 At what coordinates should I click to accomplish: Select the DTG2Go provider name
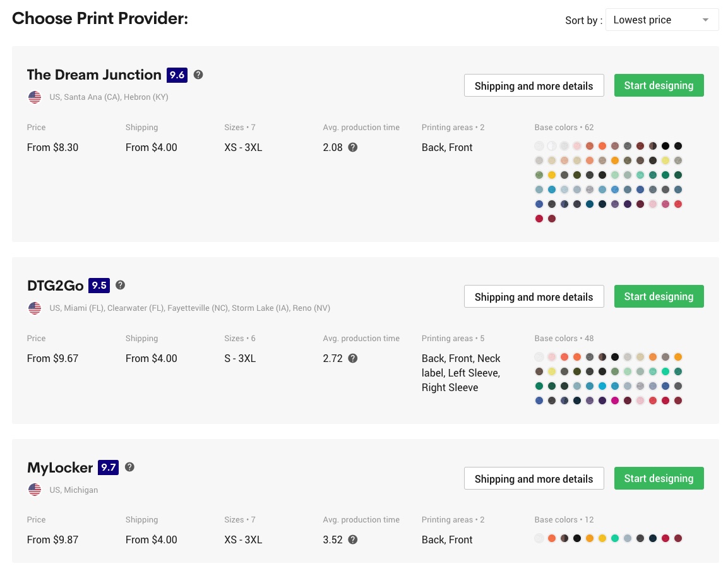(x=56, y=286)
